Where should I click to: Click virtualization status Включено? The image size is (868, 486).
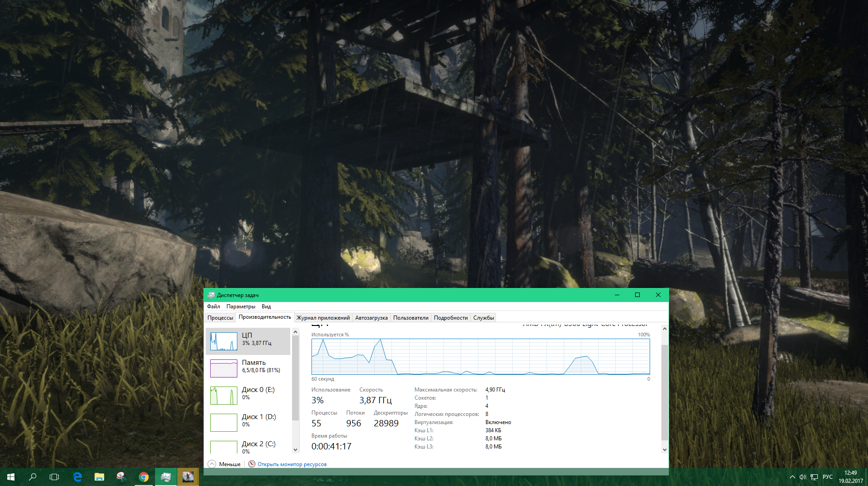tap(498, 422)
